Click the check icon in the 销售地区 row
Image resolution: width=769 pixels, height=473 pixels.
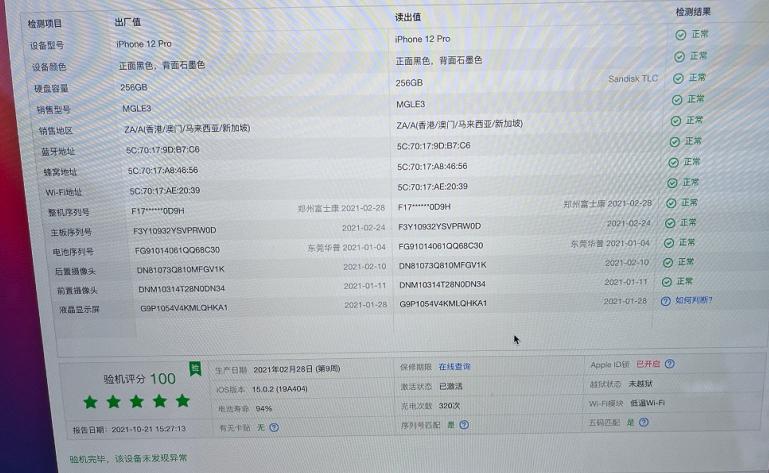(x=676, y=121)
